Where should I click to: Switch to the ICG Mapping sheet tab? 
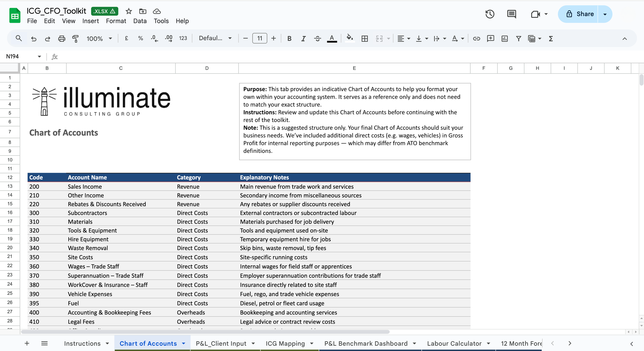285,344
